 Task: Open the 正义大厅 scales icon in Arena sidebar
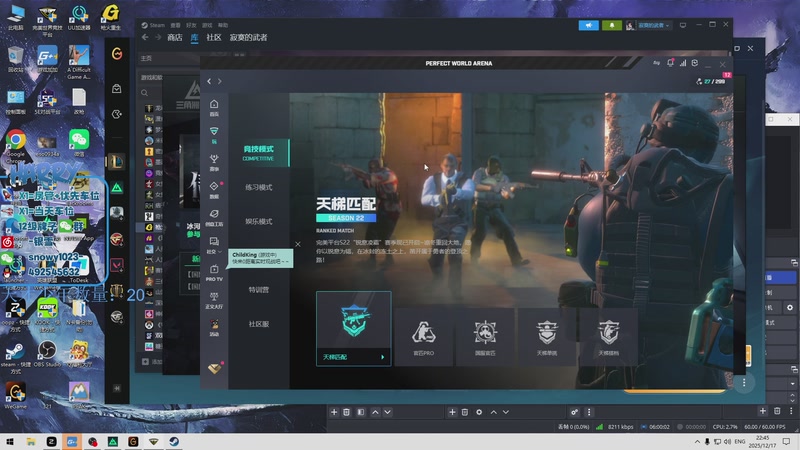tap(214, 301)
